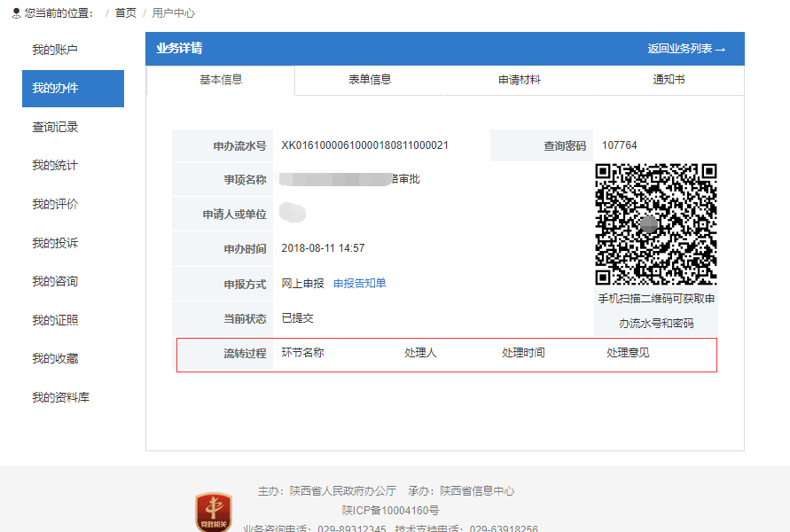Open 我的资料库 sidebar item
The image size is (790, 532).
60,398
